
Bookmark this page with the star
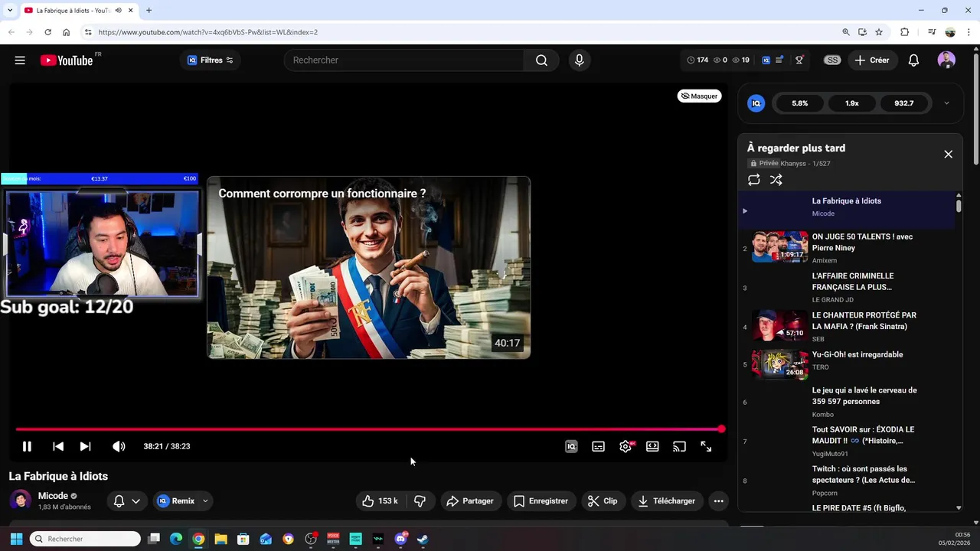[879, 32]
